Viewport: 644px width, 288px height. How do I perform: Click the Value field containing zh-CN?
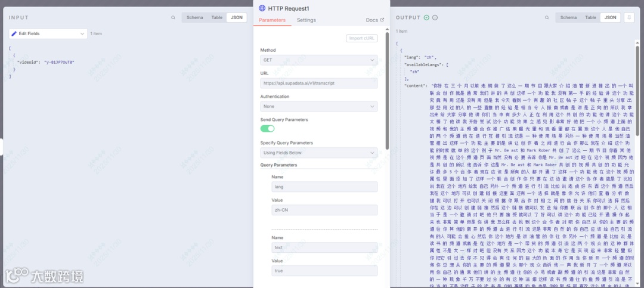[x=324, y=210]
